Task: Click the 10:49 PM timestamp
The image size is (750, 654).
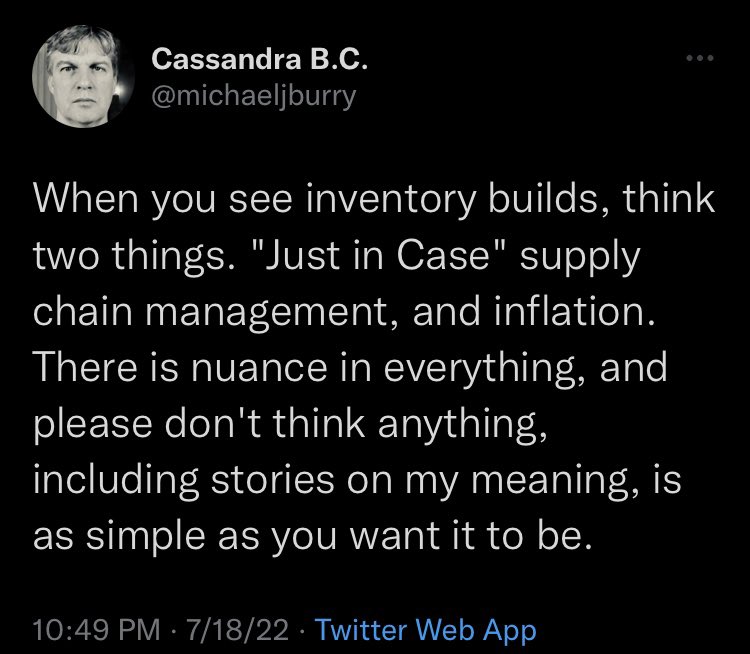Action: pyautogui.click(x=93, y=630)
